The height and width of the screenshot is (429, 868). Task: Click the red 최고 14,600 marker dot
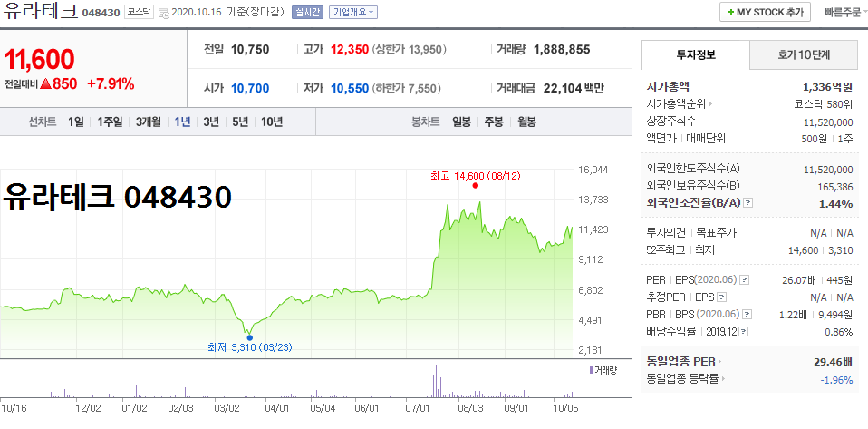click(475, 186)
